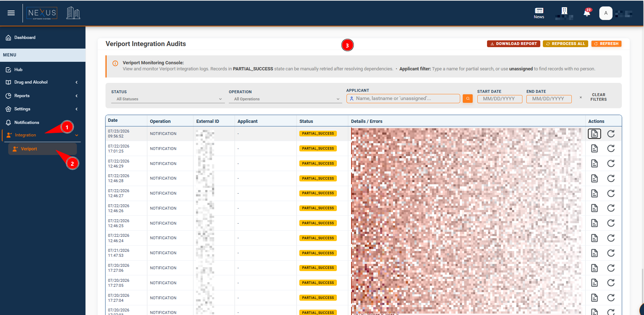This screenshot has width=644, height=315.
Task: Click Clear Filters
Action: tap(599, 97)
